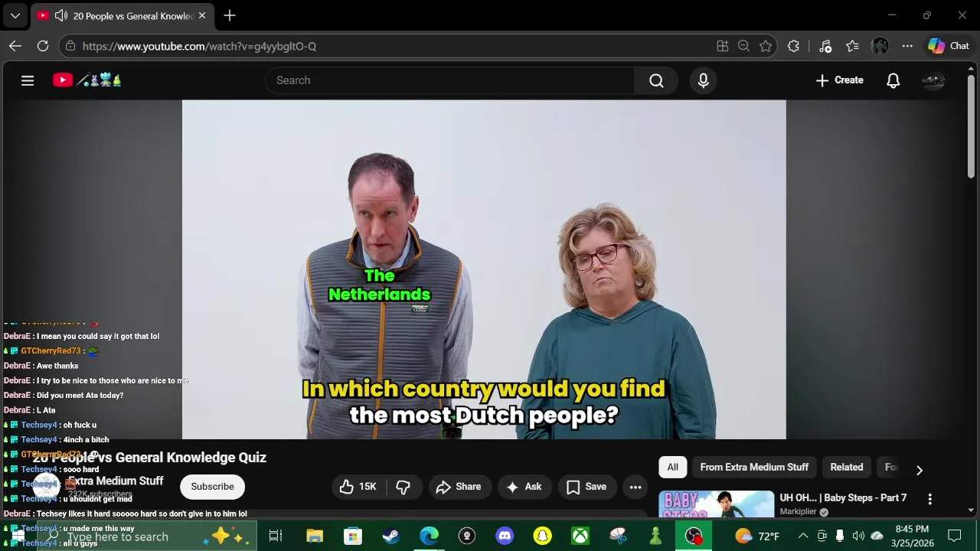Show hidden system tray icons chevron
The image size is (980, 551).
(x=803, y=536)
